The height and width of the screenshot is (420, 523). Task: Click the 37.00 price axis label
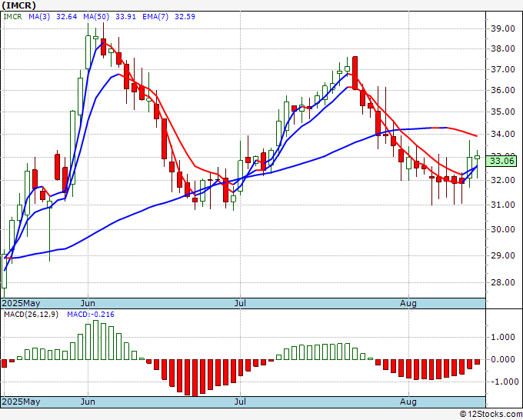(x=503, y=69)
